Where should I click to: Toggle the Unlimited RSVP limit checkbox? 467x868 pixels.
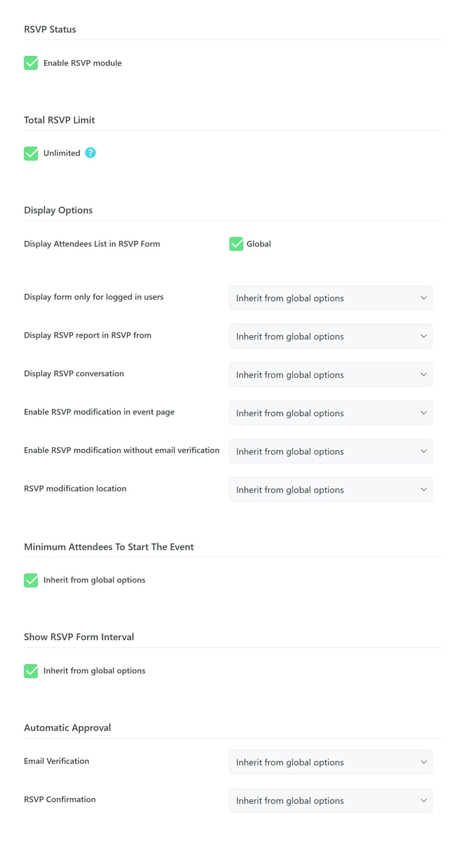coord(31,153)
